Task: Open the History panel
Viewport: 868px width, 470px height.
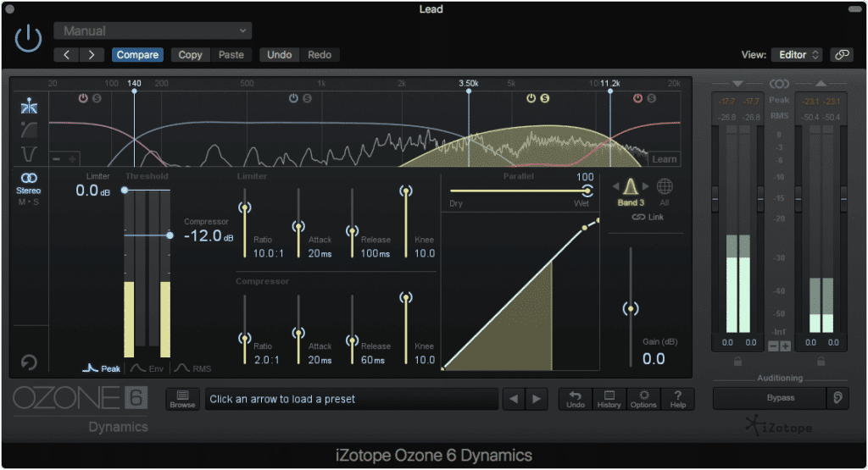Action: point(609,399)
